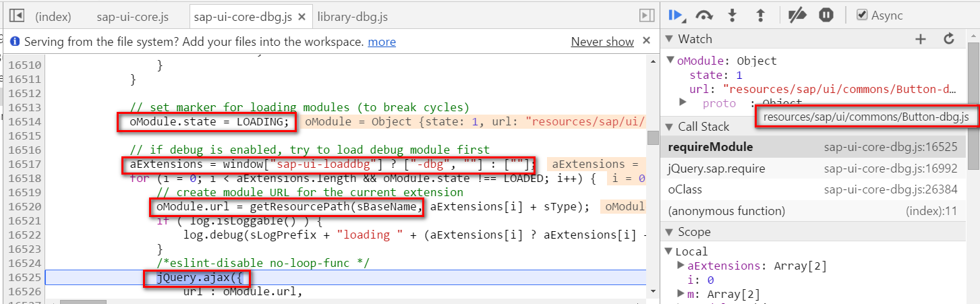This screenshot has height=304, width=980.
Task: Step out of current function
Action: pos(760,15)
